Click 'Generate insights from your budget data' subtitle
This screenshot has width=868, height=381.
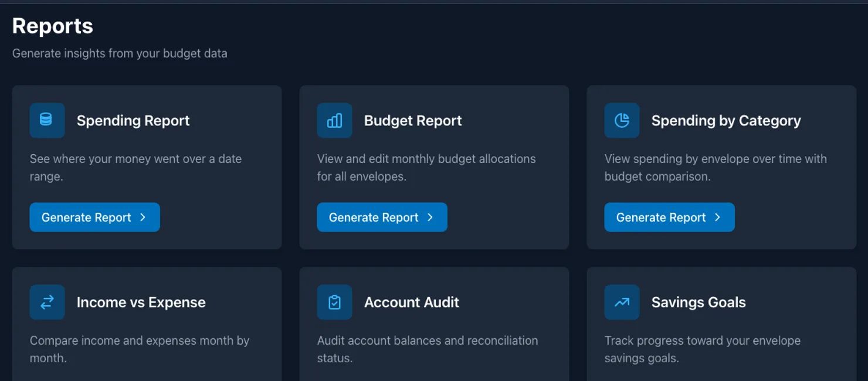(120, 53)
